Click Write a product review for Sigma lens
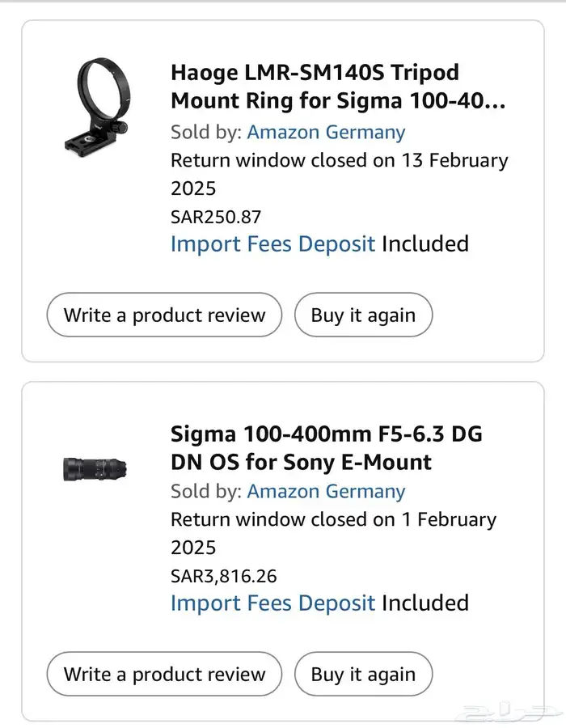The height and width of the screenshot is (728, 566). click(x=163, y=674)
